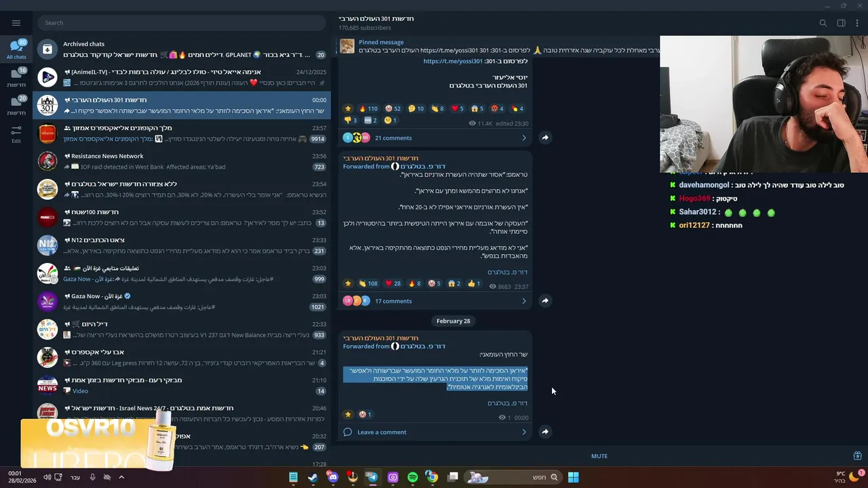The image size is (868, 488).
Task: Open gift icon beside MUTE bar
Action: [x=857, y=456]
